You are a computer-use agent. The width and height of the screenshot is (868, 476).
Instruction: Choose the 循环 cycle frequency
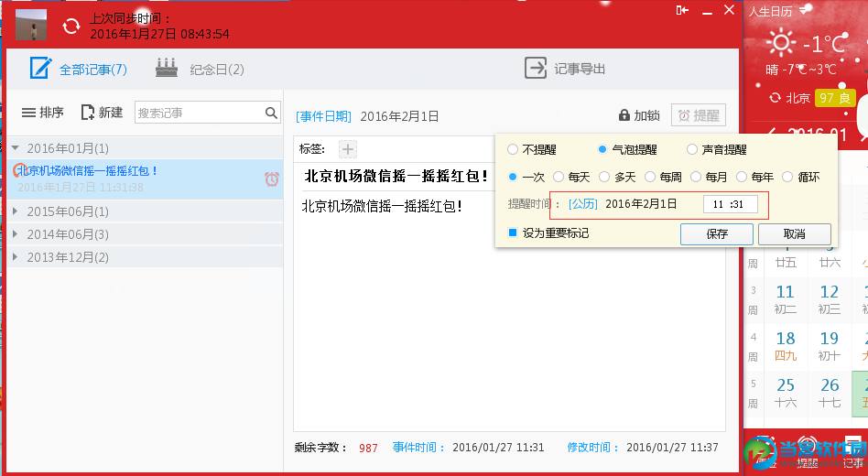click(801, 177)
